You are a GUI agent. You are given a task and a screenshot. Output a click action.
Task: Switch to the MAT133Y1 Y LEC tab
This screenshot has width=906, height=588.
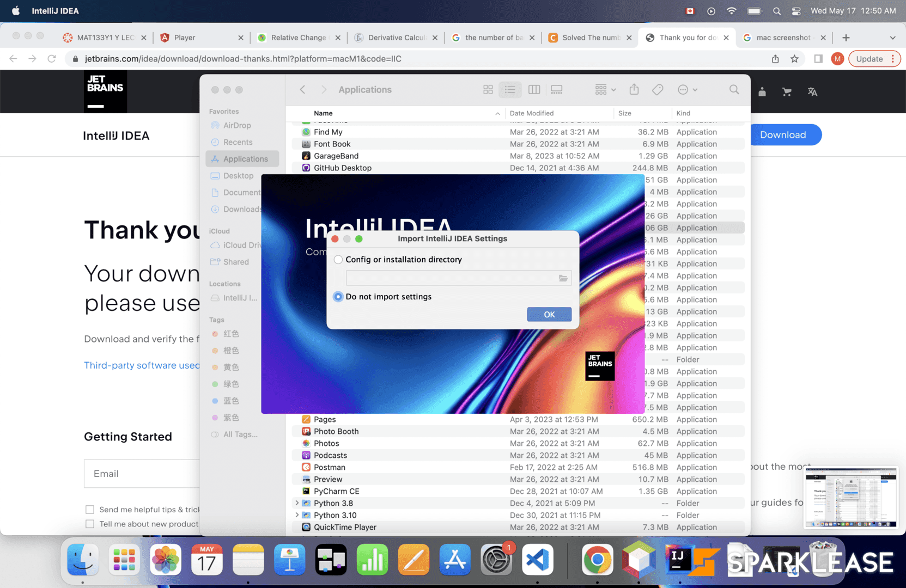tap(105, 38)
